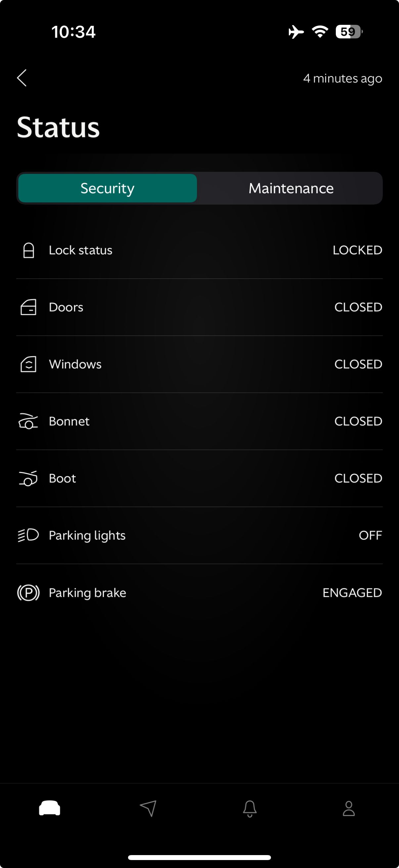
Task: Select the Parking brake row label
Action: (x=88, y=593)
